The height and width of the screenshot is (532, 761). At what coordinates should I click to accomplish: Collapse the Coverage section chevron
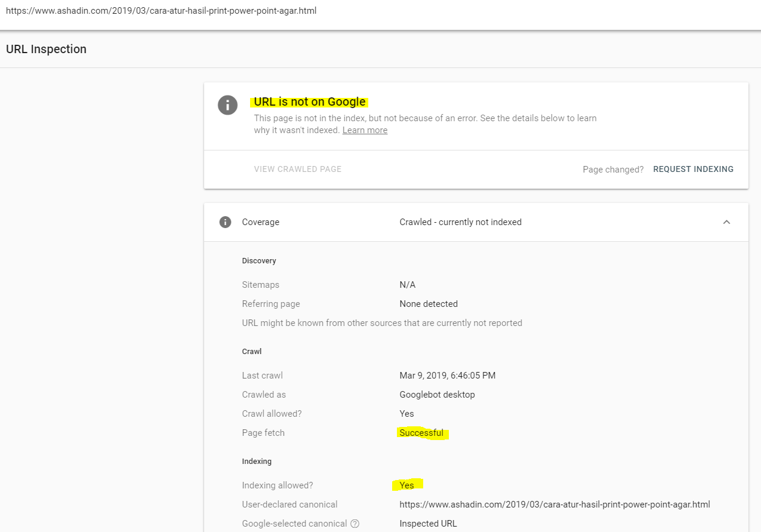coord(726,222)
